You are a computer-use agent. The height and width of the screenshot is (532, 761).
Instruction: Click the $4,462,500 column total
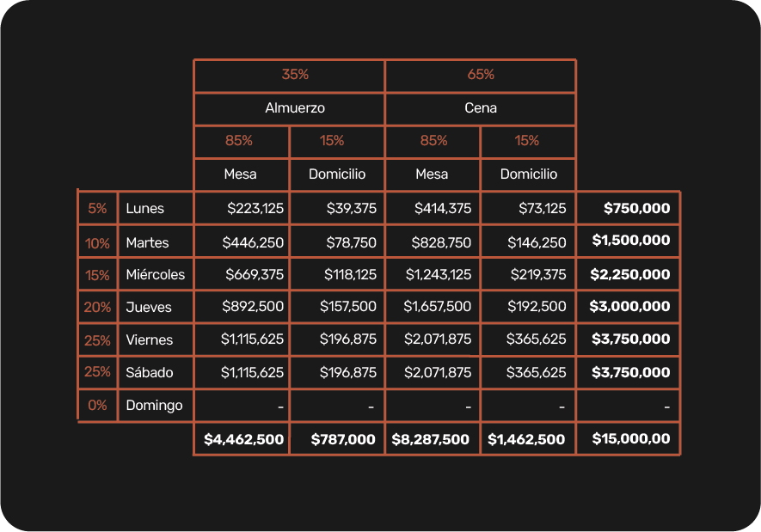[243, 439]
